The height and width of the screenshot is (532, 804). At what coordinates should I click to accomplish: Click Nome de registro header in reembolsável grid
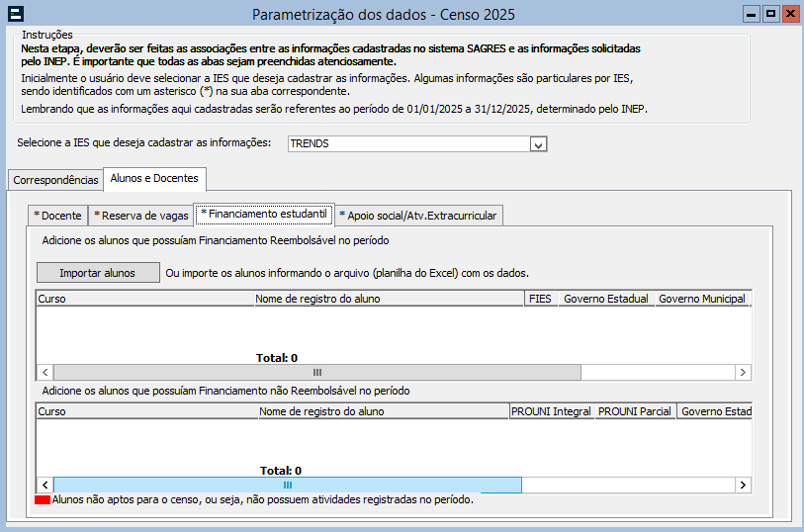tap(389, 299)
